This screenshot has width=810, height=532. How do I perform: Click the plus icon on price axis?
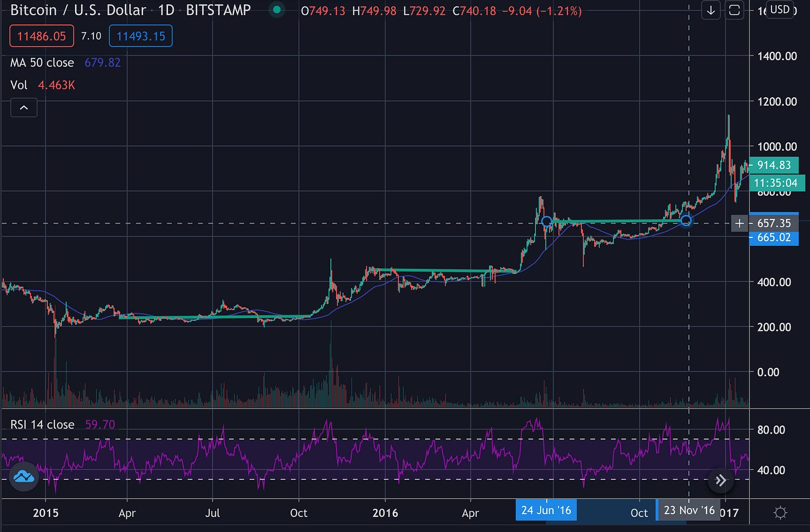point(739,223)
